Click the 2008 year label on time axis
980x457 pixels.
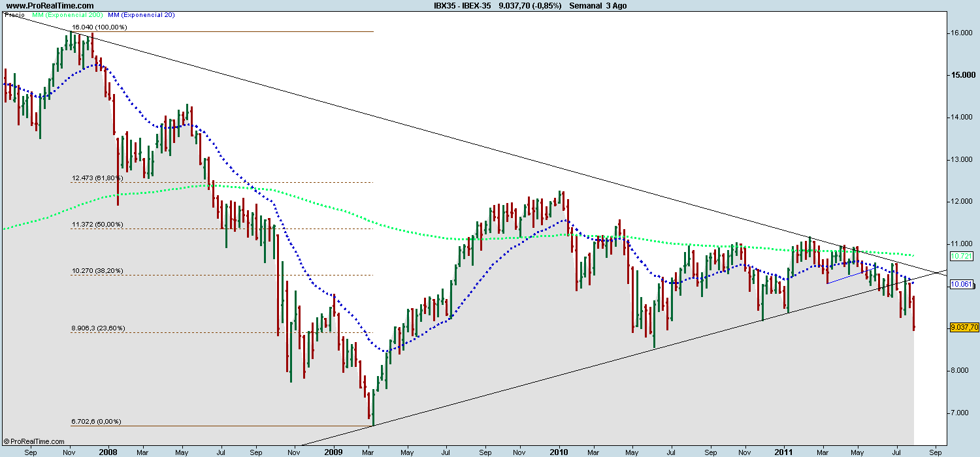tap(108, 451)
